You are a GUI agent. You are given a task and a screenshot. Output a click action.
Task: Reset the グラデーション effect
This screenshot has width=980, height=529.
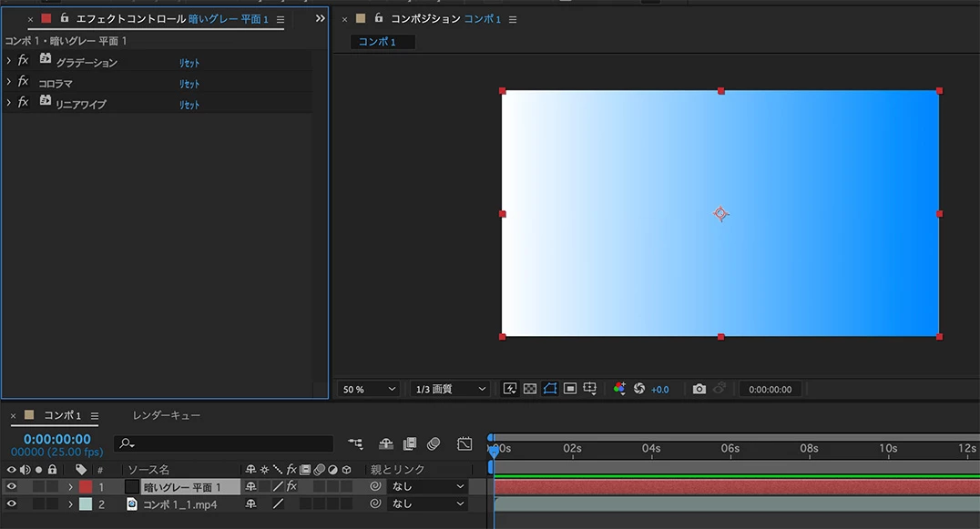189,63
